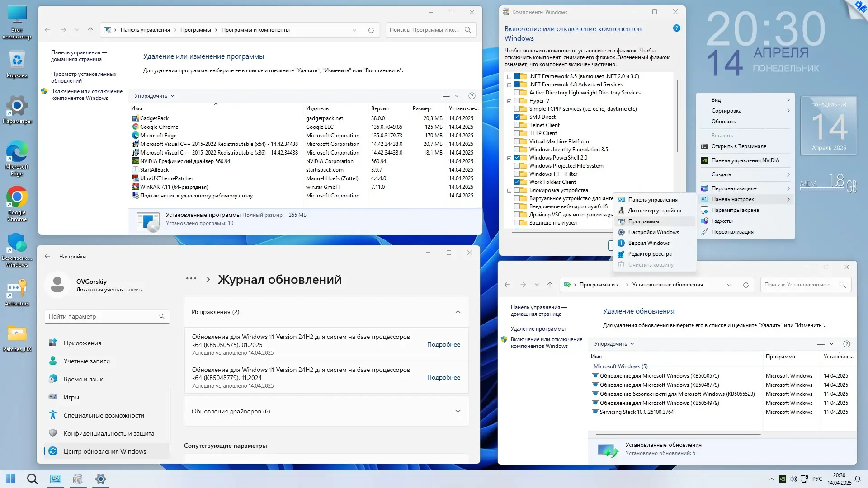
Task: Open the Recycle Bin desktop icon
Action: coord(17,61)
